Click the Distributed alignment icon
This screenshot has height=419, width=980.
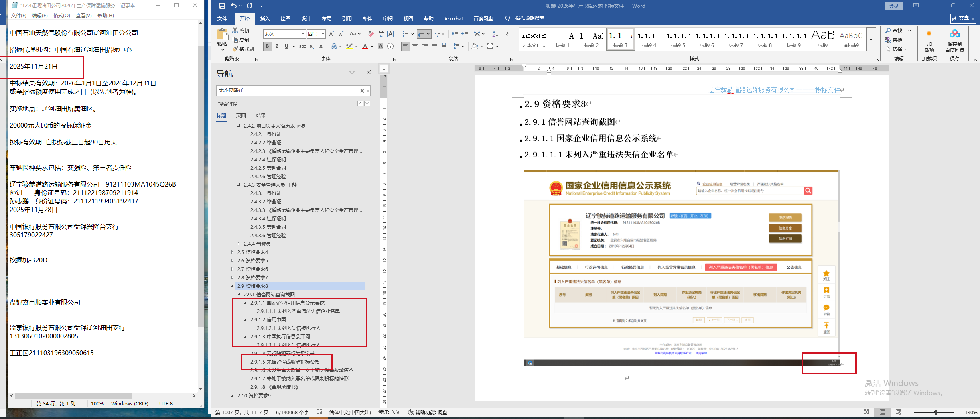click(x=444, y=46)
